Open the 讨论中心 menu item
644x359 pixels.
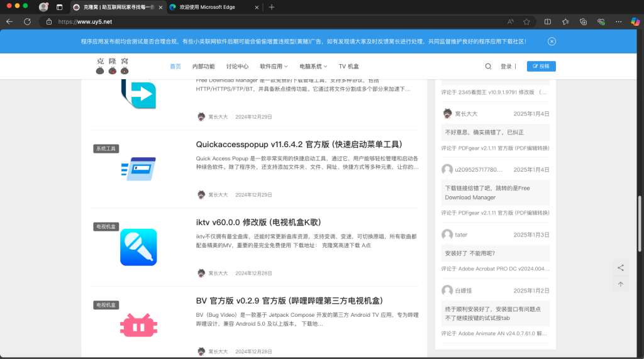click(x=237, y=66)
